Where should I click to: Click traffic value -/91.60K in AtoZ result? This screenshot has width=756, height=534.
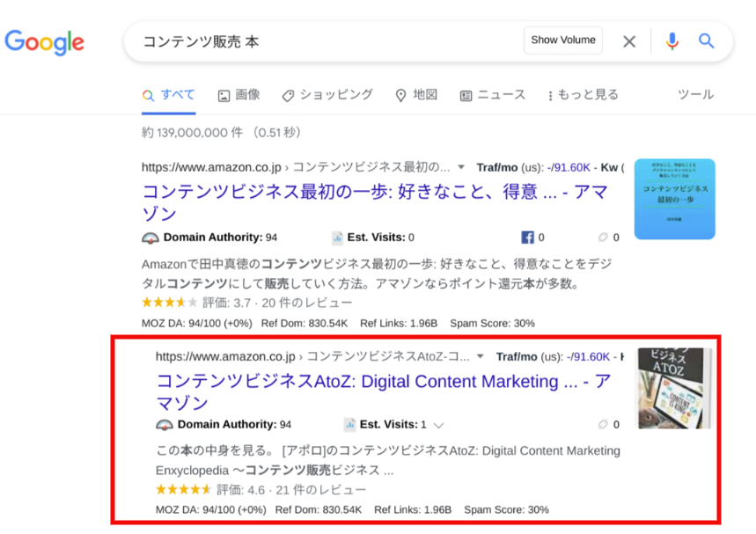click(588, 356)
